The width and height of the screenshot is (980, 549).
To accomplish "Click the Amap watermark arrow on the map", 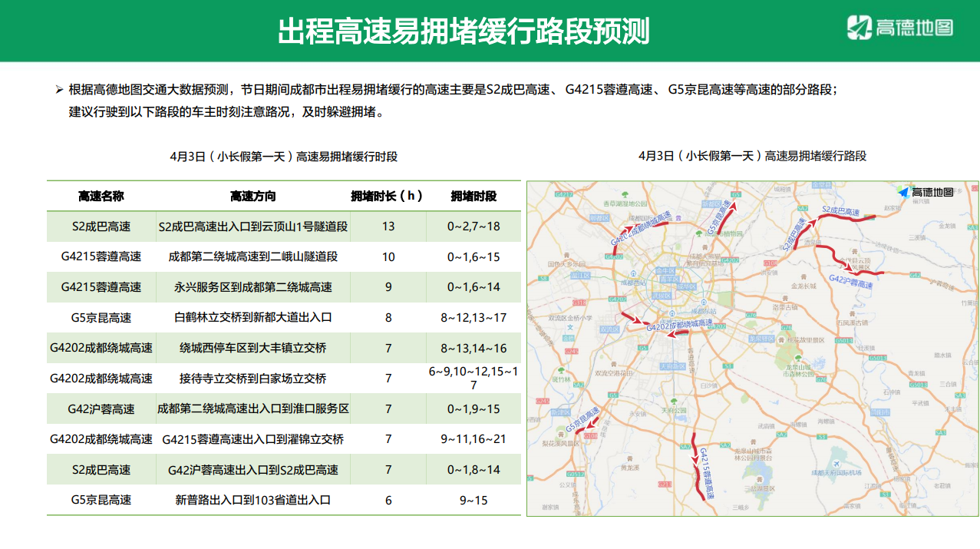I will tap(903, 192).
